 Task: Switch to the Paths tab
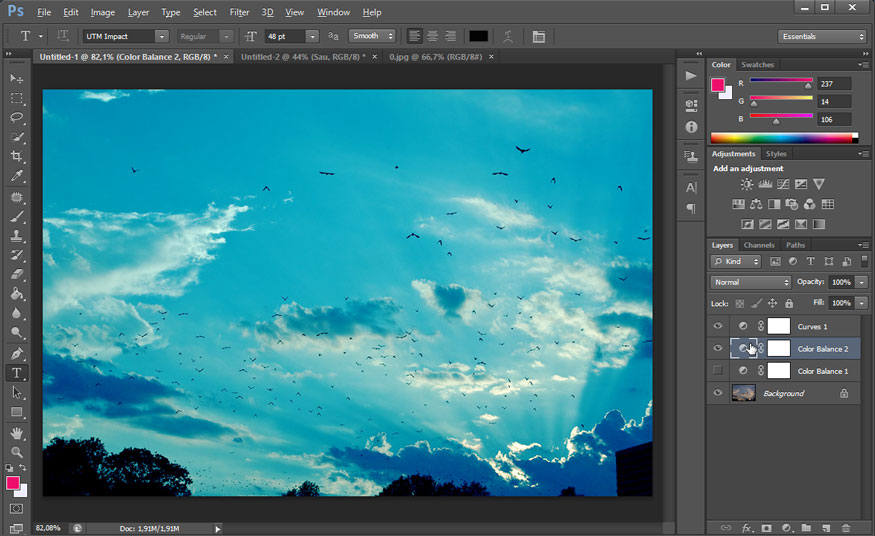coord(795,245)
